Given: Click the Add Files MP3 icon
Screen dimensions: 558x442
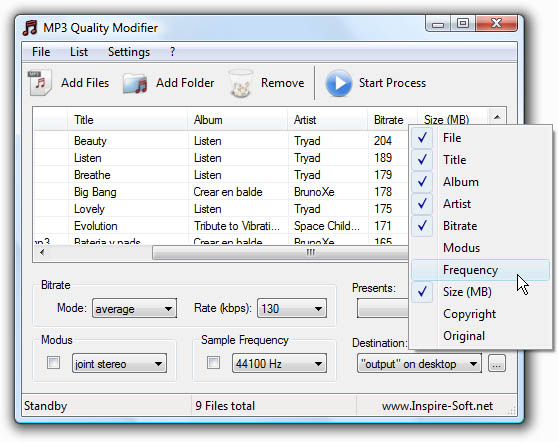Looking at the screenshot, I should 40,83.
